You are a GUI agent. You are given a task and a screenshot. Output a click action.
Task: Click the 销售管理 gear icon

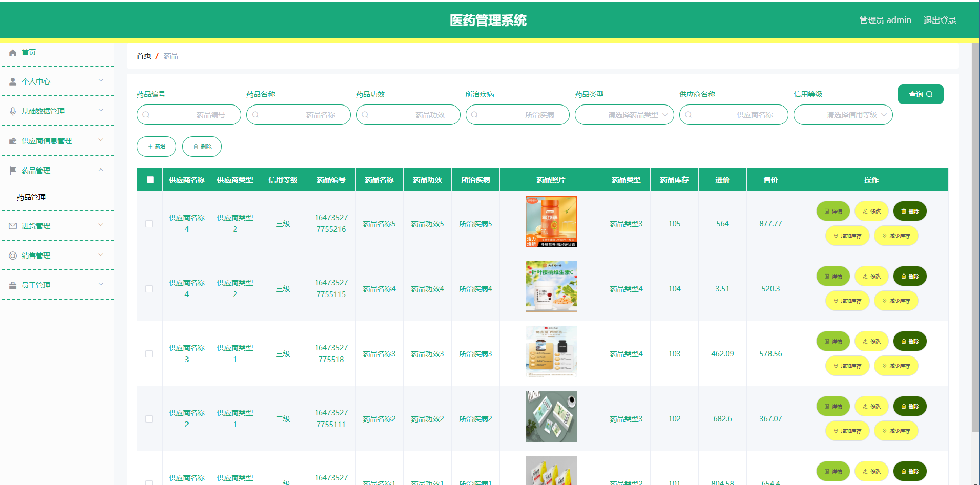(12, 255)
